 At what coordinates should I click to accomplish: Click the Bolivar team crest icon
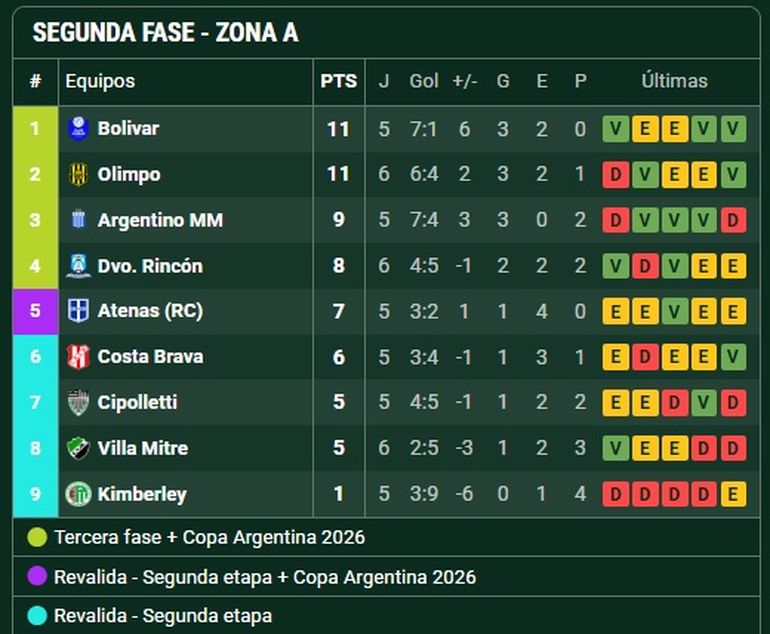coord(78,129)
